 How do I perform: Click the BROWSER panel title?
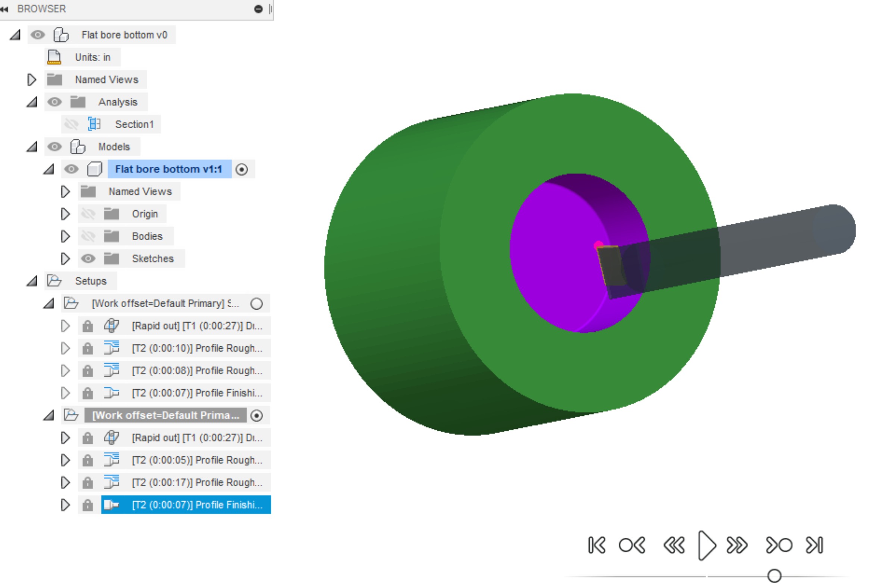(x=42, y=9)
